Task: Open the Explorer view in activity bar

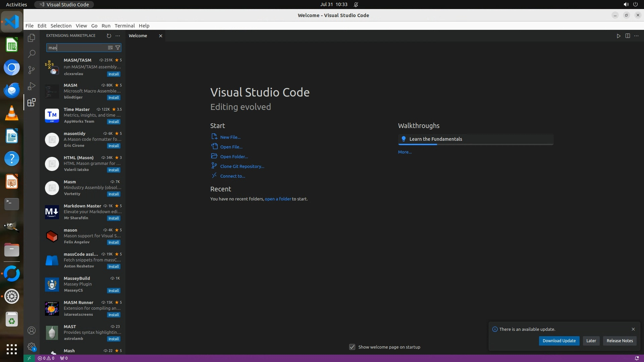Action: pos(32,38)
